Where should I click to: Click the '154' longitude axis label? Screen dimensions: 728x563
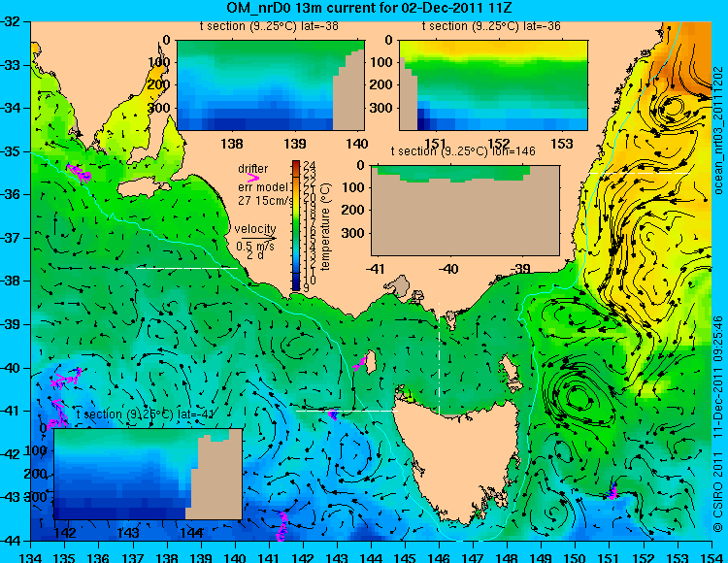click(x=711, y=556)
